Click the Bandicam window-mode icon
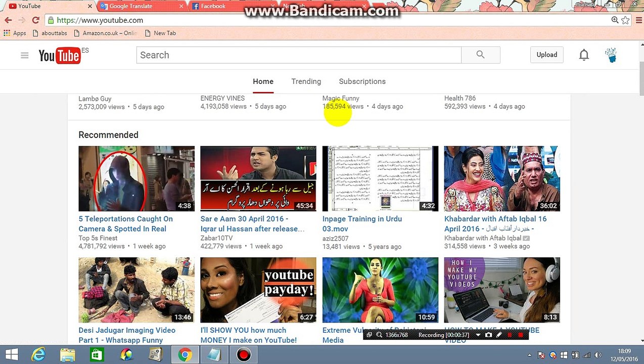644x364 pixels. click(369, 335)
